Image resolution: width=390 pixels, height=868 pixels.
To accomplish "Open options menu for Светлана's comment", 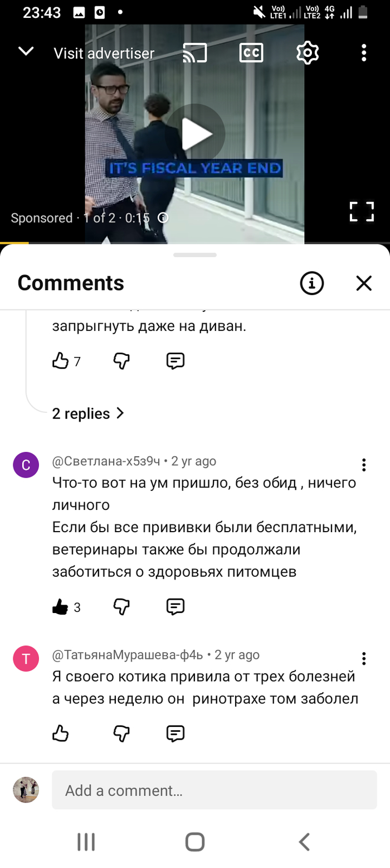I will [x=364, y=465].
